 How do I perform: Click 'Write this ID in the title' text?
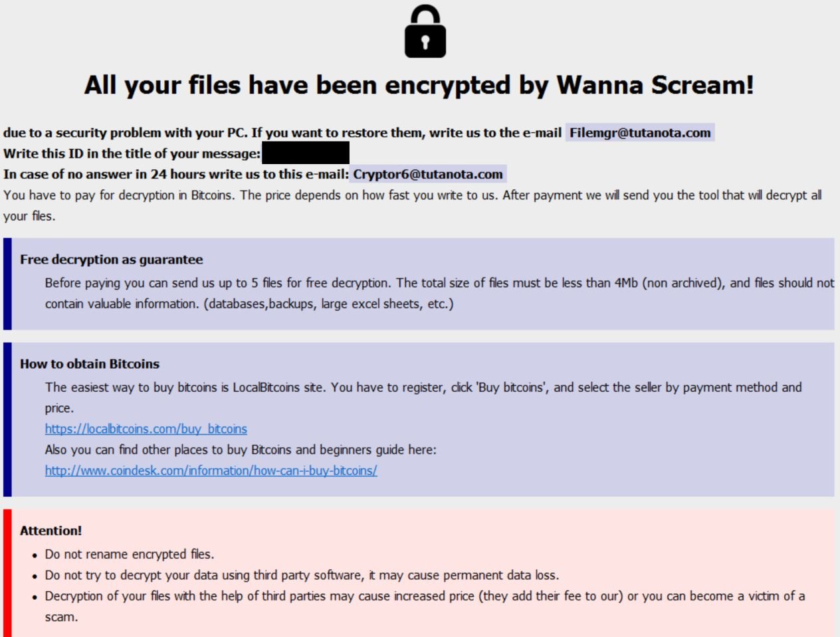click(132, 154)
